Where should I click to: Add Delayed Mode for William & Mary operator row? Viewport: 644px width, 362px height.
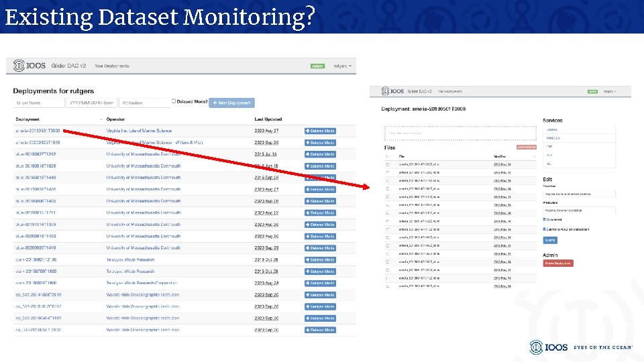coord(320,143)
